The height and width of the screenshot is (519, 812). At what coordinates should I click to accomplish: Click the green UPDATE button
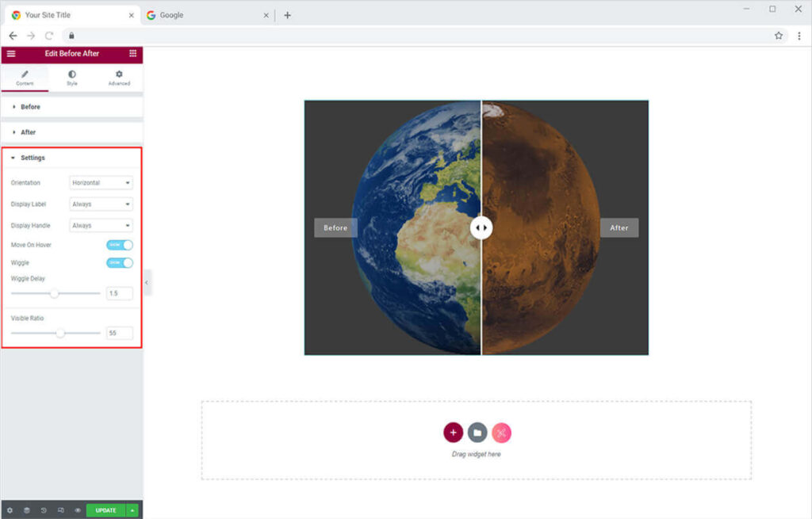105,510
